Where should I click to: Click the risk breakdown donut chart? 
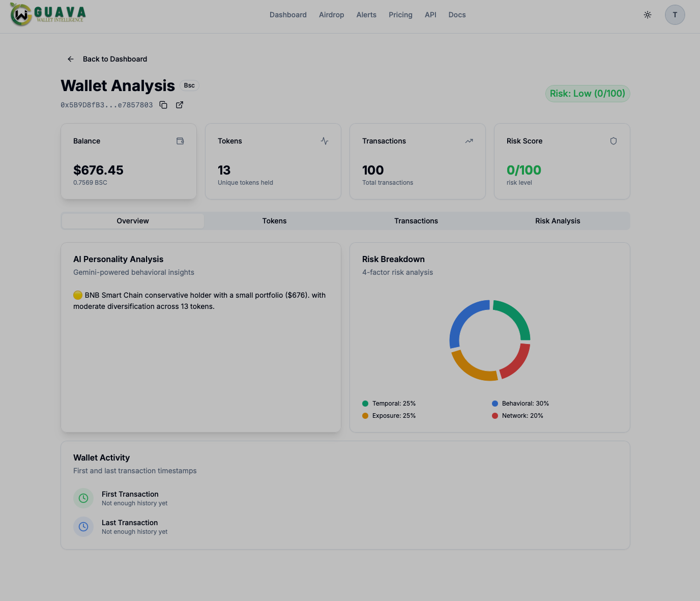tap(489, 340)
